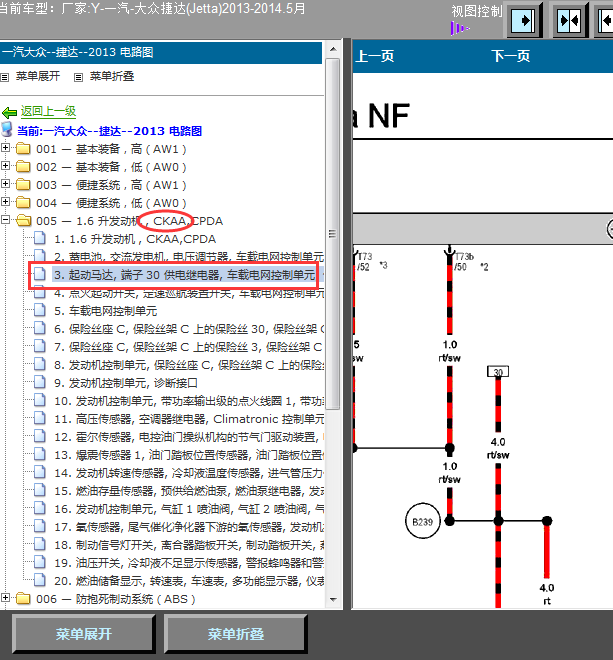Screen dimensions: 613x660
Task: Expand the 001 基本装备 高 folder node
Action: pyautogui.click(x=5, y=148)
